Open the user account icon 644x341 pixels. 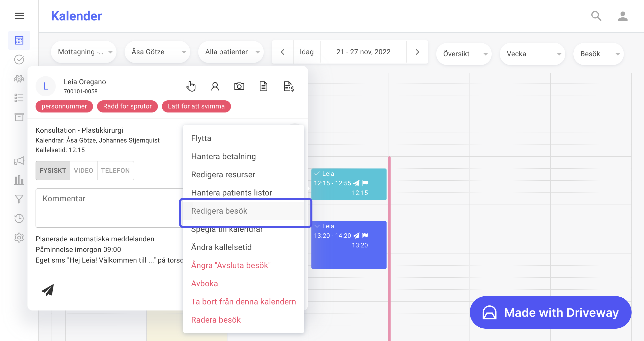click(x=623, y=16)
